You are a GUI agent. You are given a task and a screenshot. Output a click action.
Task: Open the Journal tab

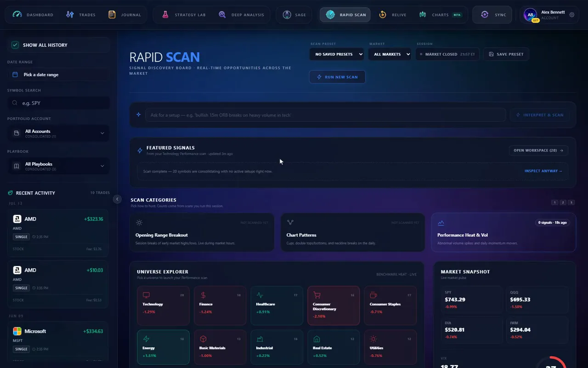pos(124,15)
